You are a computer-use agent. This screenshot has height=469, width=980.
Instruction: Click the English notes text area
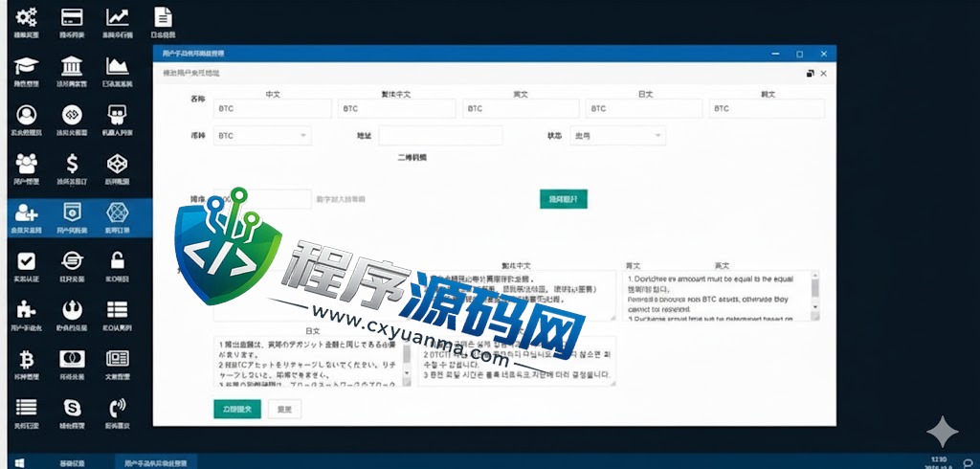point(722,296)
